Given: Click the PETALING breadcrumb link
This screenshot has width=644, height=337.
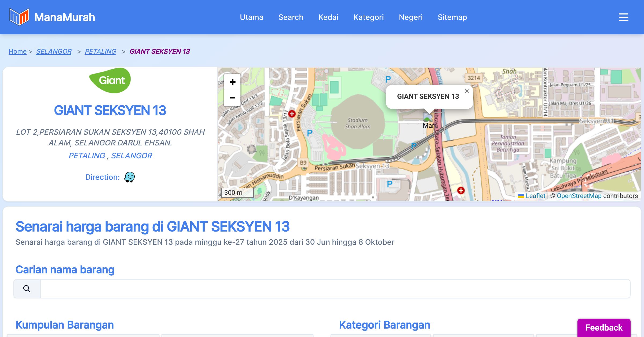Looking at the screenshot, I should tap(100, 51).
